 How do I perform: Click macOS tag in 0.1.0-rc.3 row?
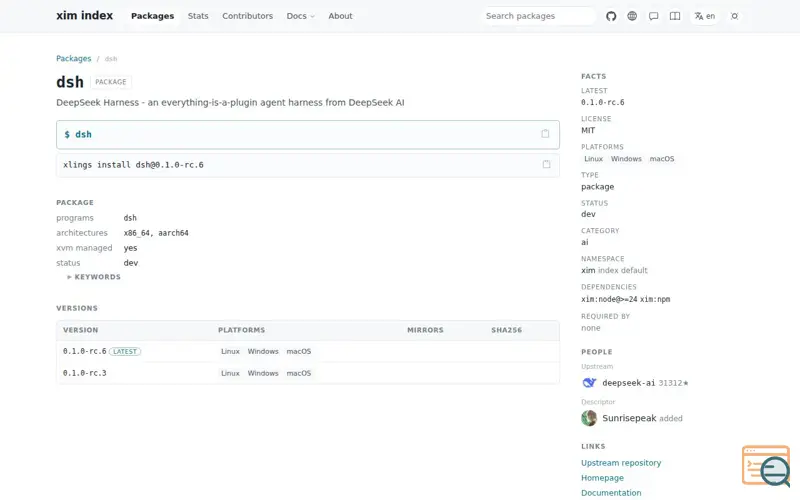click(298, 373)
